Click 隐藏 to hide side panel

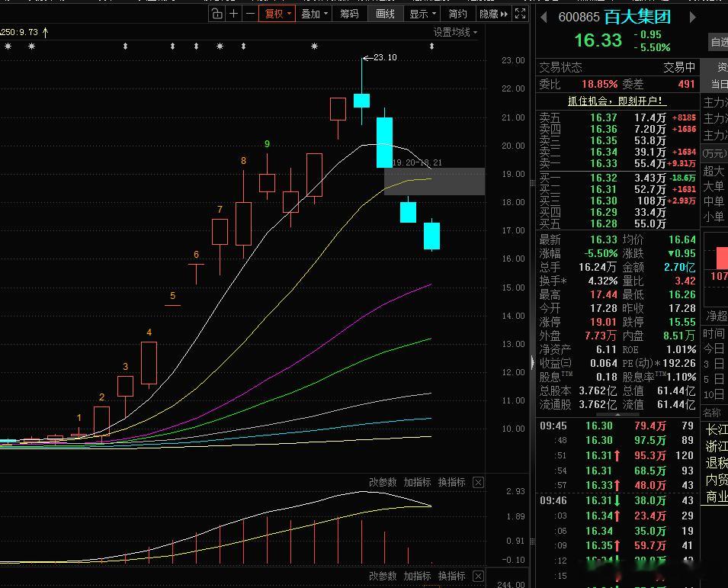(x=493, y=14)
